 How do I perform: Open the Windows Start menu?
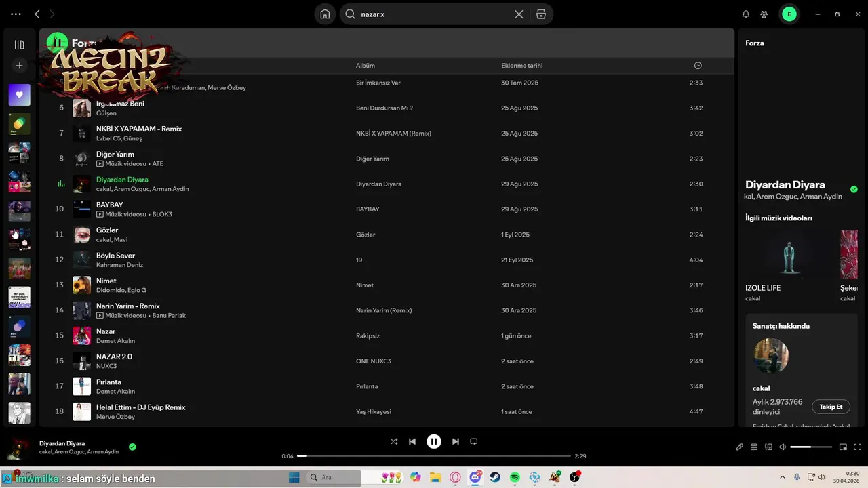coord(294,477)
